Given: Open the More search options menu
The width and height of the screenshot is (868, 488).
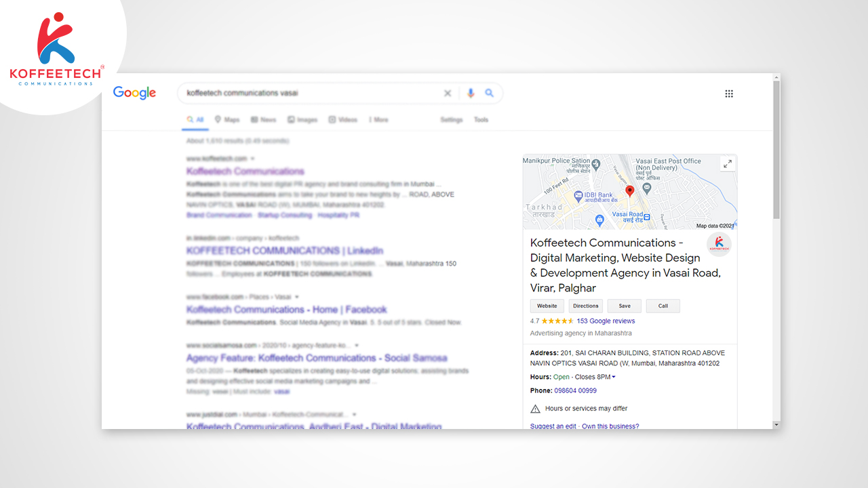Looking at the screenshot, I should 379,120.
